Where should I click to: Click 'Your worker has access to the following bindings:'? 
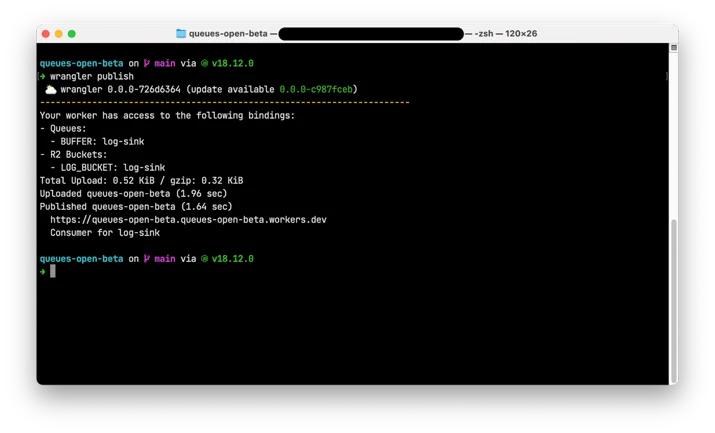click(167, 116)
